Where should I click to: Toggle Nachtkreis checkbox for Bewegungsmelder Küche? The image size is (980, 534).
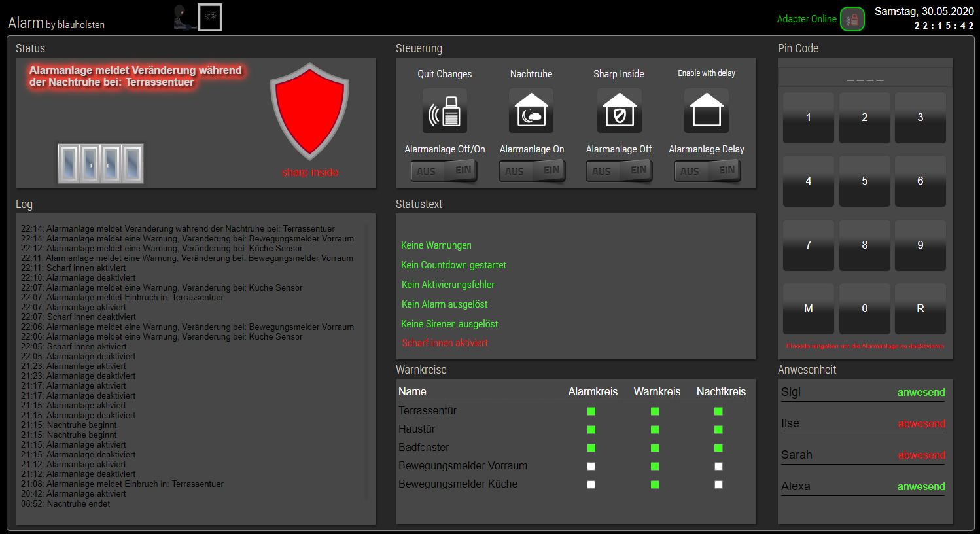coord(718,485)
